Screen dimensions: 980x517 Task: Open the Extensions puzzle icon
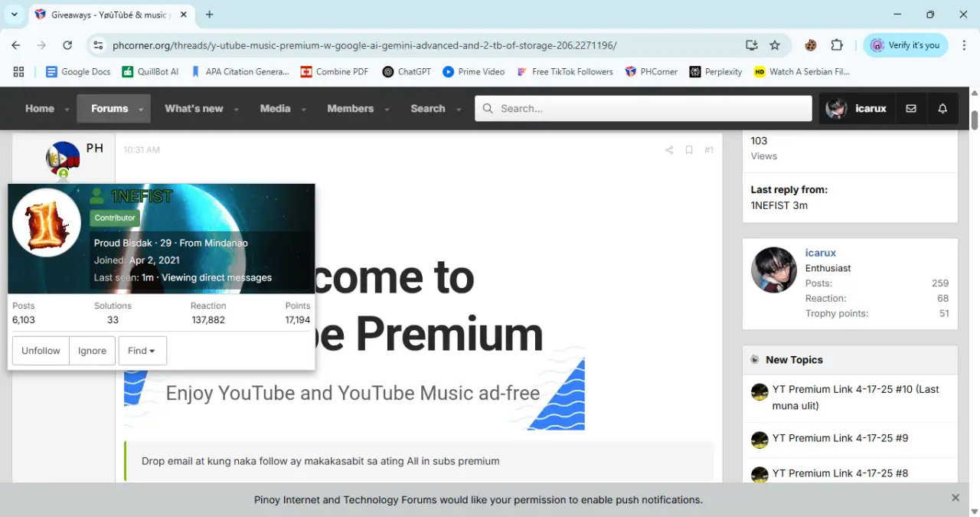[x=837, y=45]
